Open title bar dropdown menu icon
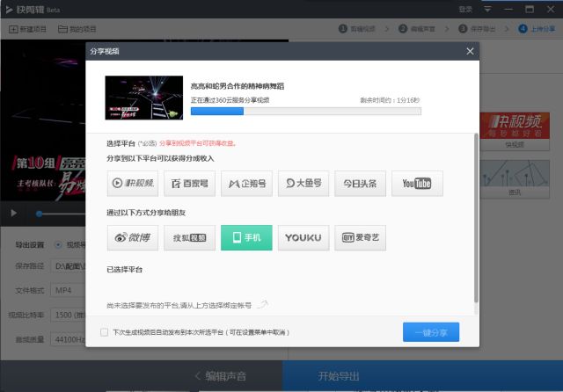 click(x=487, y=10)
